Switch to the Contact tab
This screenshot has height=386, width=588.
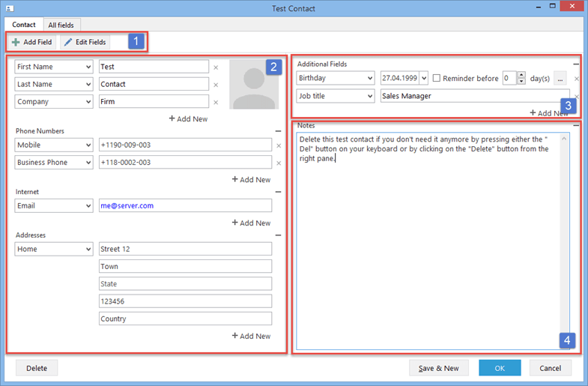pyautogui.click(x=24, y=25)
